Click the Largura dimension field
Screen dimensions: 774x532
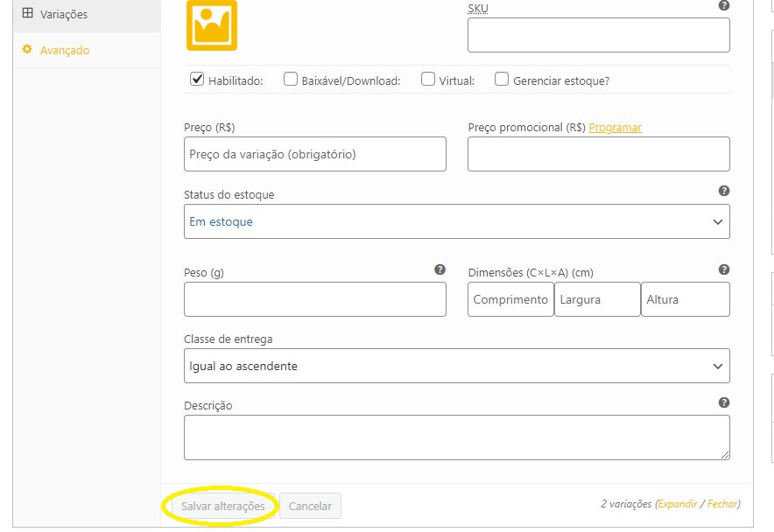[x=597, y=299]
